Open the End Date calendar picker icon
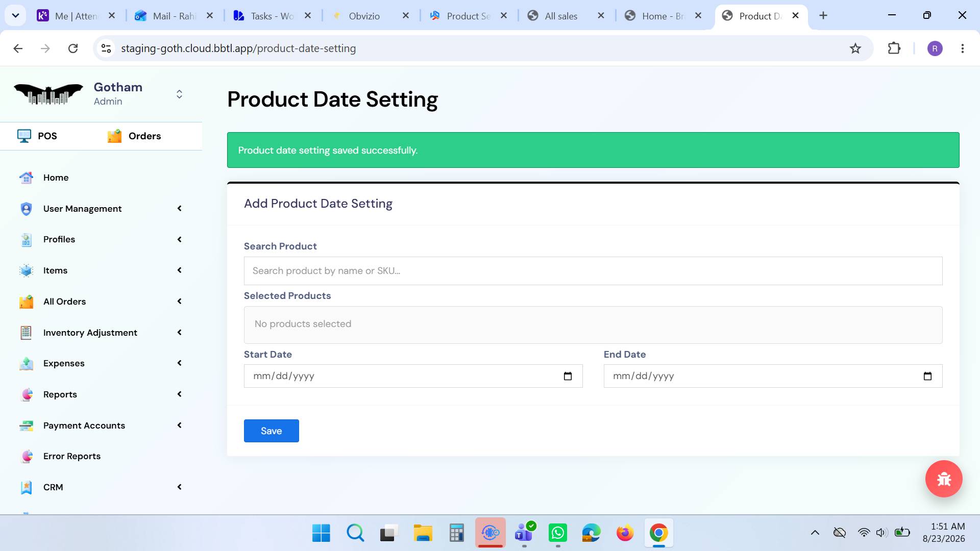Viewport: 980px width, 551px height. click(x=927, y=376)
